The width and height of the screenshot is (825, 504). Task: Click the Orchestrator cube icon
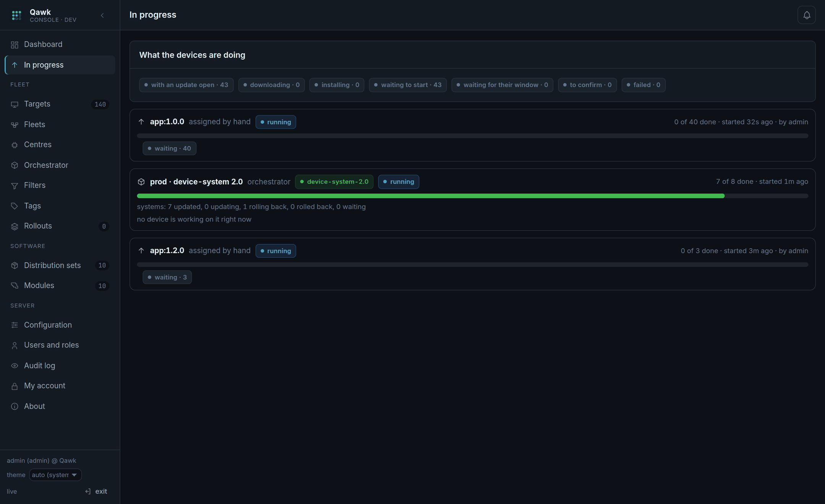(15, 165)
